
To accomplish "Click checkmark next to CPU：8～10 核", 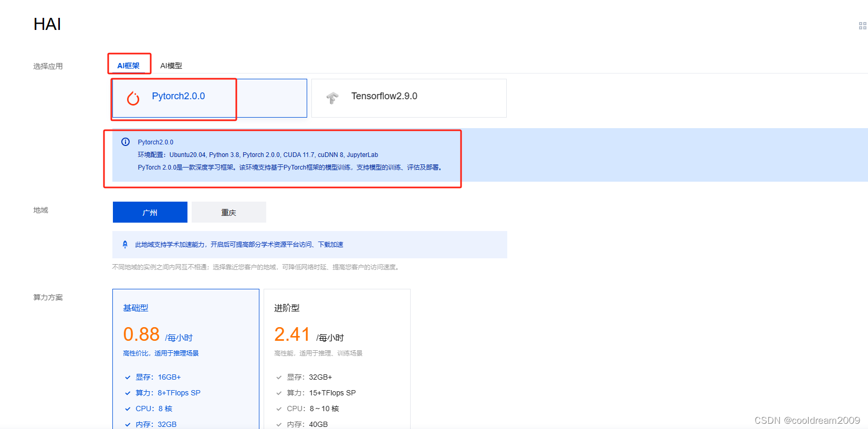I will coord(279,409).
